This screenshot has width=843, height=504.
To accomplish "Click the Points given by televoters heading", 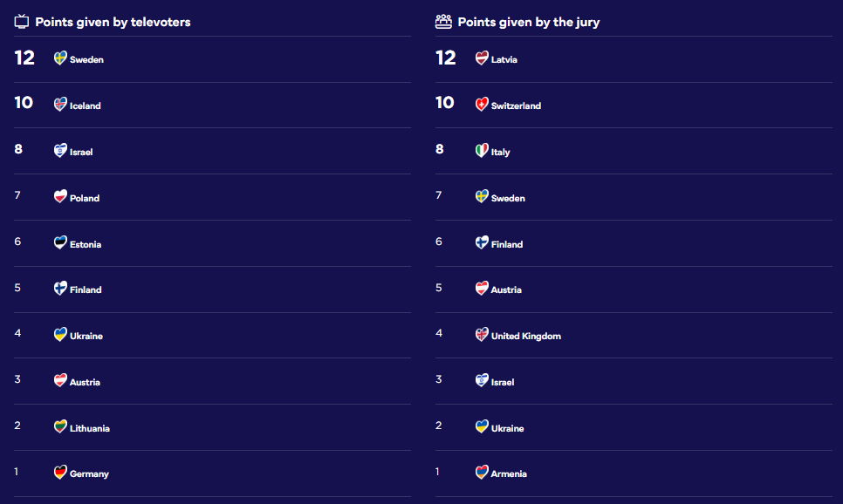I will 113,22.
